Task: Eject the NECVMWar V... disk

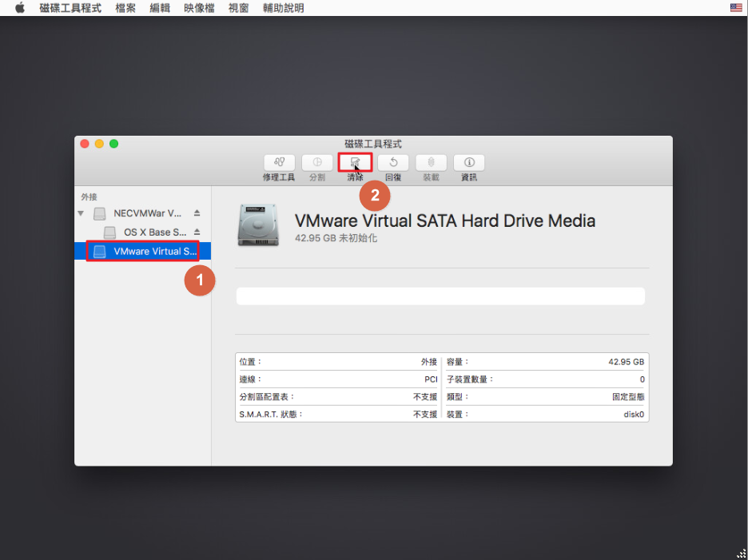Action: [x=197, y=212]
